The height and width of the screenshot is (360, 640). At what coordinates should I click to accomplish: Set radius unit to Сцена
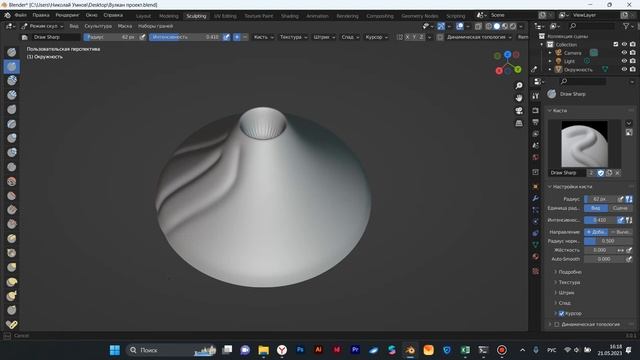pyautogui.click(x=620, y=208)
